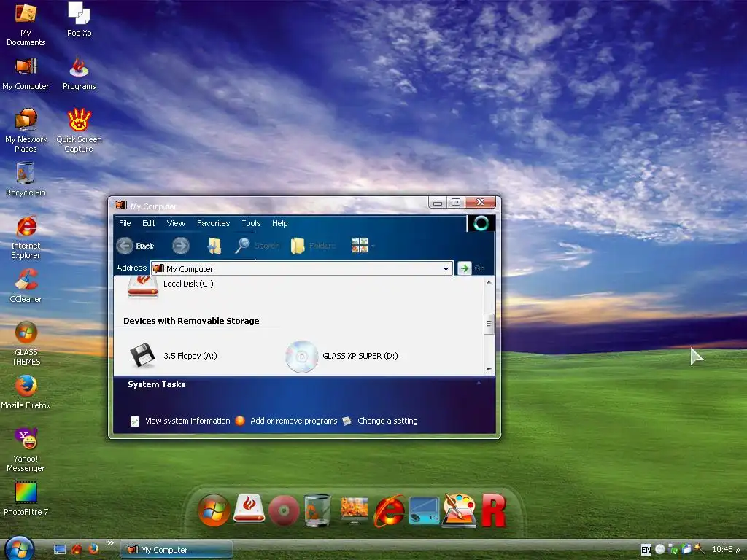Click the scrollbar down arrow in file list
747x560 pixels.
[x=489, y=370]
